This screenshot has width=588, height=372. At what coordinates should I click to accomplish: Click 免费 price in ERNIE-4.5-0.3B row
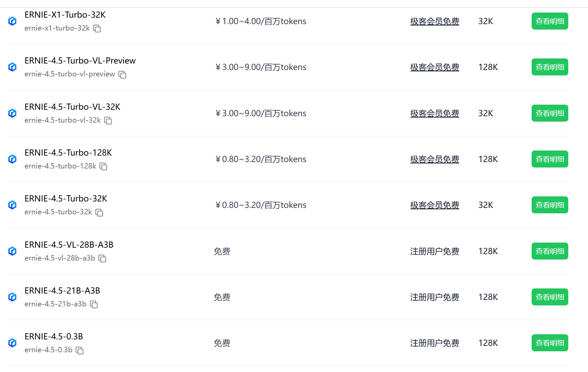click(x=222, y=343)
